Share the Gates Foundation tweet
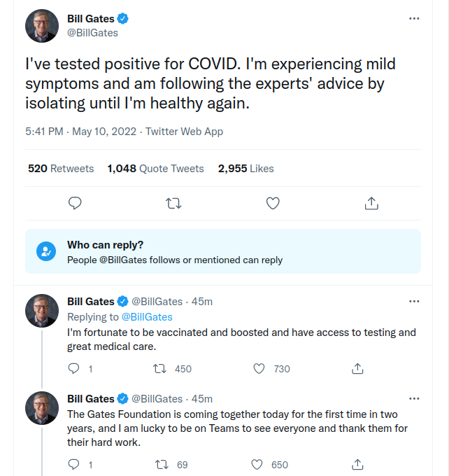The width and height of the screenshot is (449, 476). 357,465
